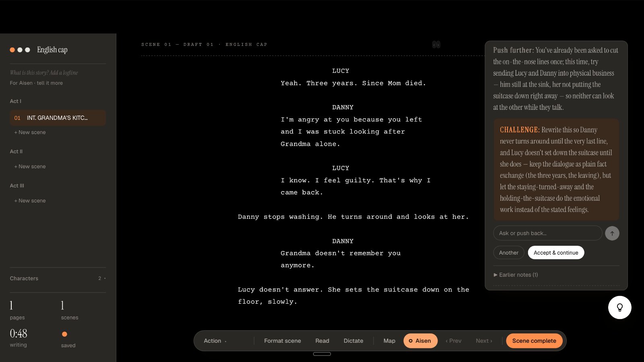
Task: Open the Map view
Action: [389, 341]
